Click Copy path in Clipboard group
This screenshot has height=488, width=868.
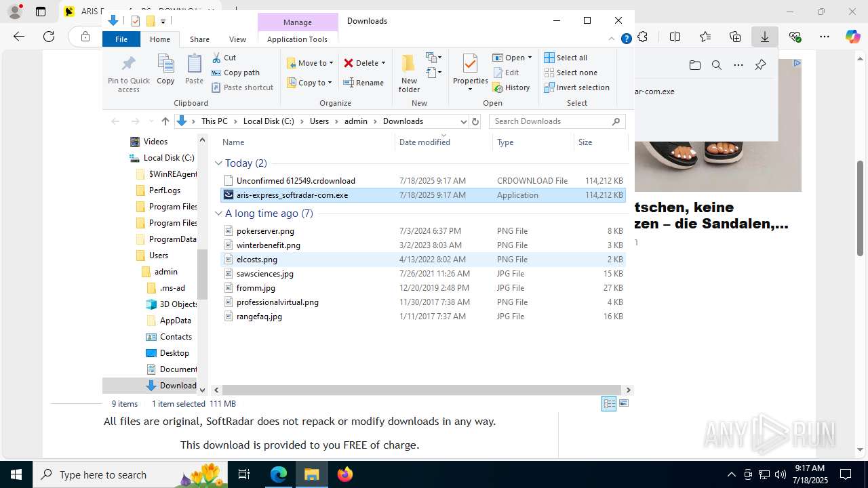click(235, 73)
